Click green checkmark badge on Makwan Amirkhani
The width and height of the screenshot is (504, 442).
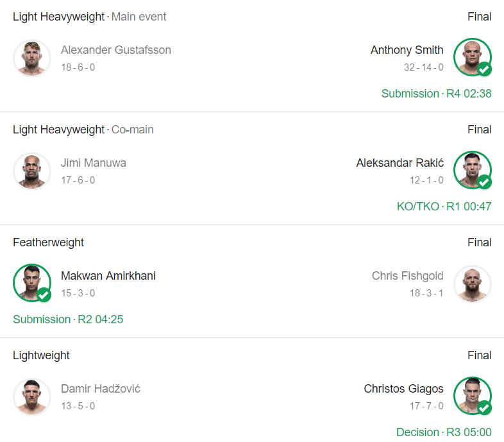tap(44, 295)
